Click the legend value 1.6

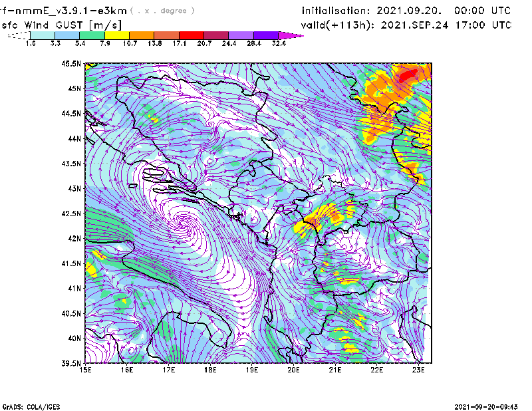pyautogui.click(x=31, y=43)
